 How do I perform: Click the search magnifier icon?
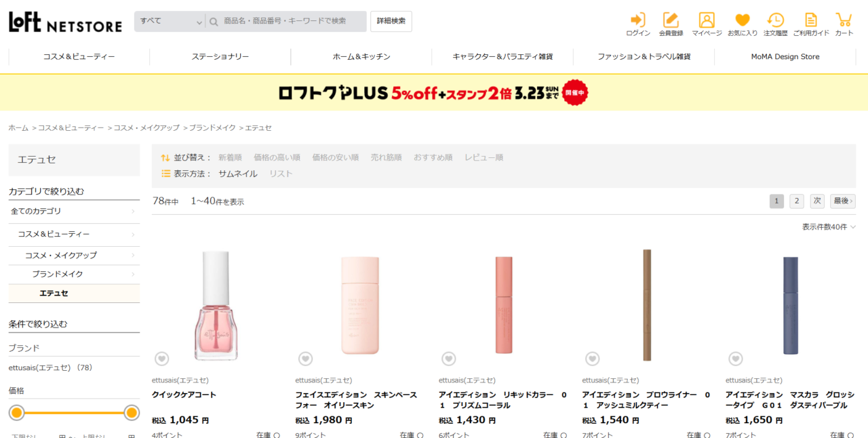(214, 22)
